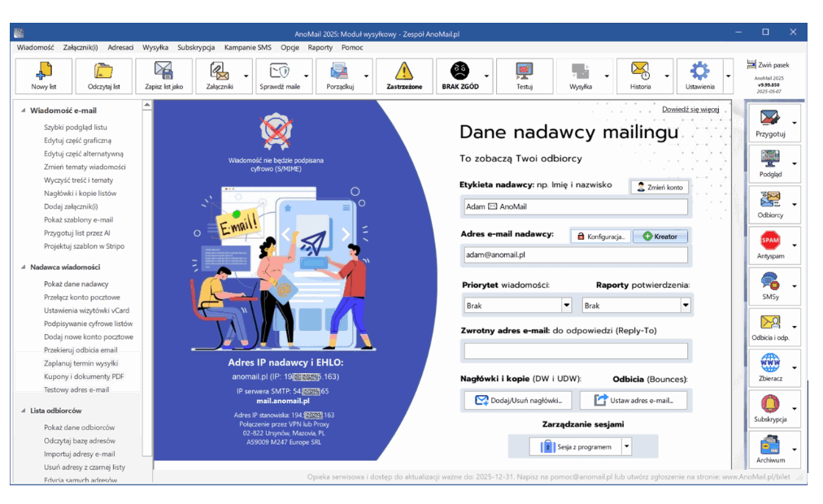Click the Wysyłka toolbar icon

[x=581, y=71]
